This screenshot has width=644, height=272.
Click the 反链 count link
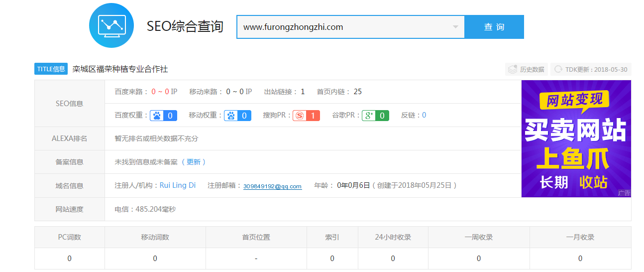click(x=424, y=115)
